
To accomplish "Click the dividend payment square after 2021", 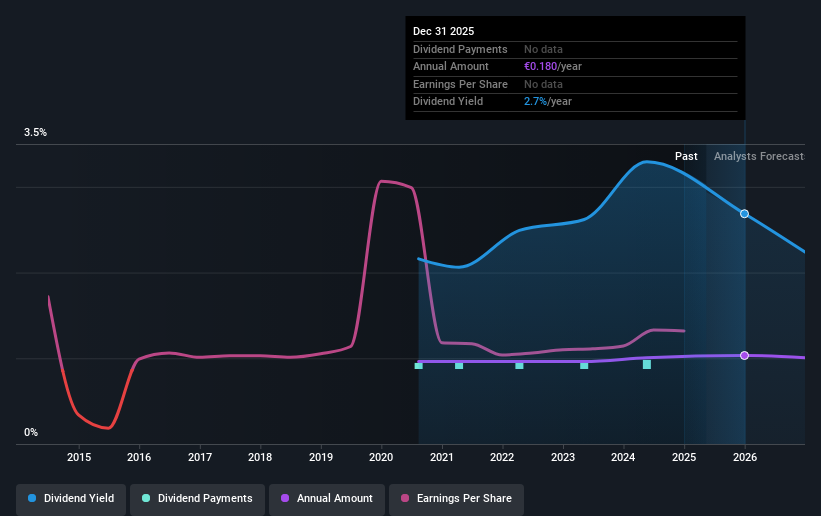I will (x=459, y=366).
